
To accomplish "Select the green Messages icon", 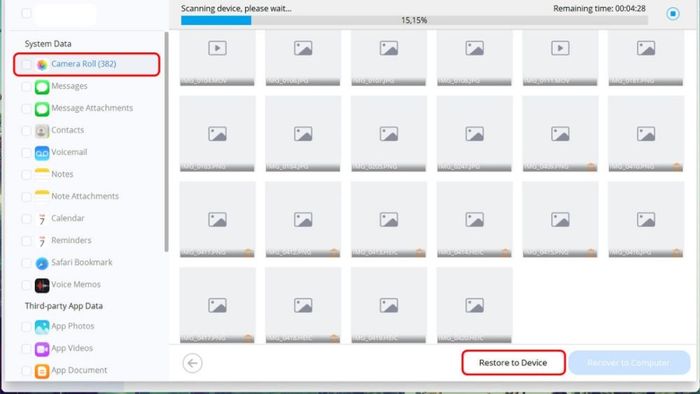I will point(42,87).
